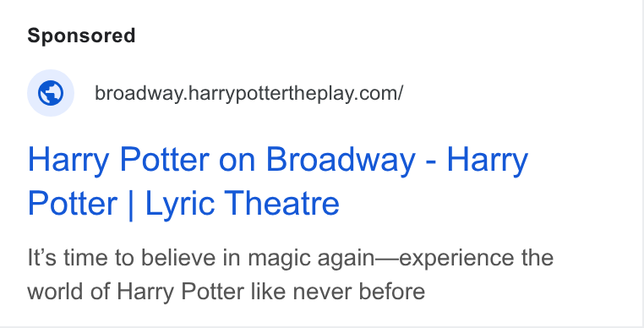Click the blue globe favicon icon
This screenshot has width=644, height=328.
[51, 93]
